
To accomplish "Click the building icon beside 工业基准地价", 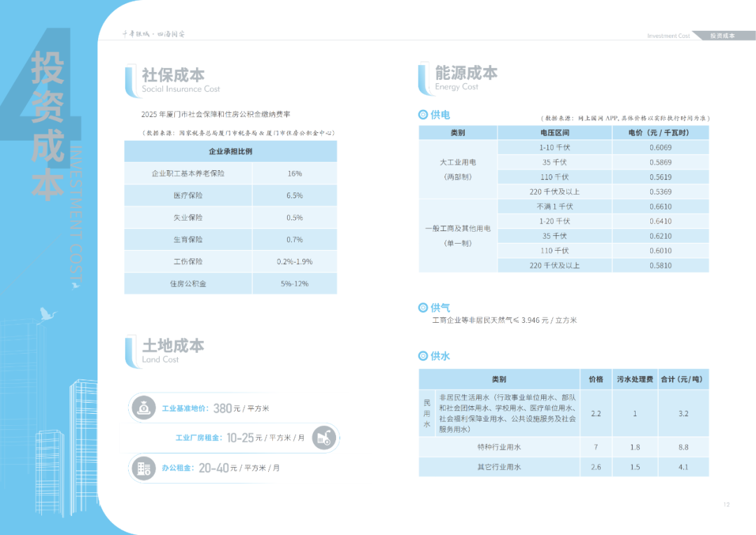I will point(143,407).
